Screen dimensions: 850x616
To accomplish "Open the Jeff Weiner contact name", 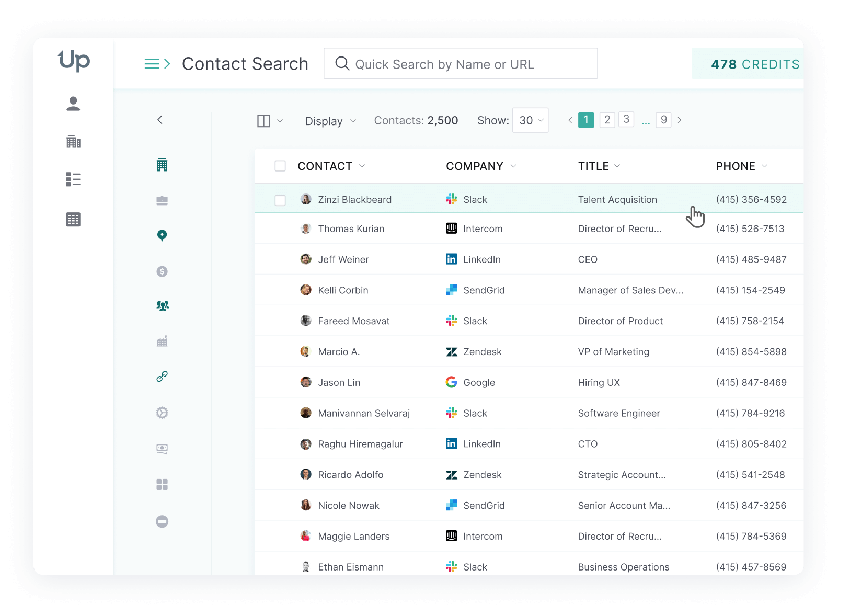I will click(343, 260).
